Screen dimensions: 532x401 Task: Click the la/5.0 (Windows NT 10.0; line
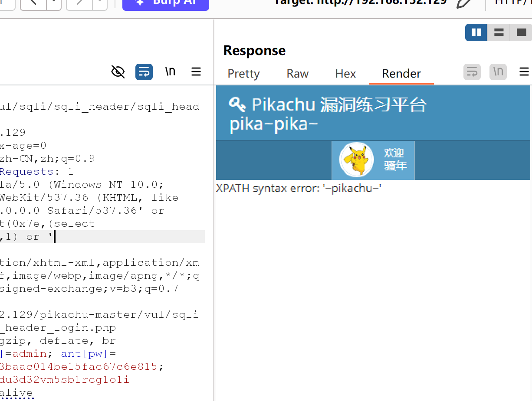tap(82, 185)
